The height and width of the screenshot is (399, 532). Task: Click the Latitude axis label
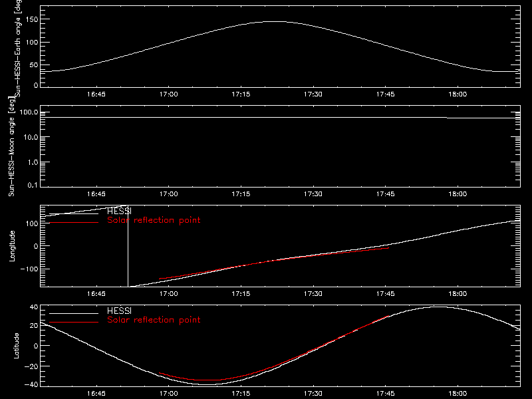[x=16, y=345]
